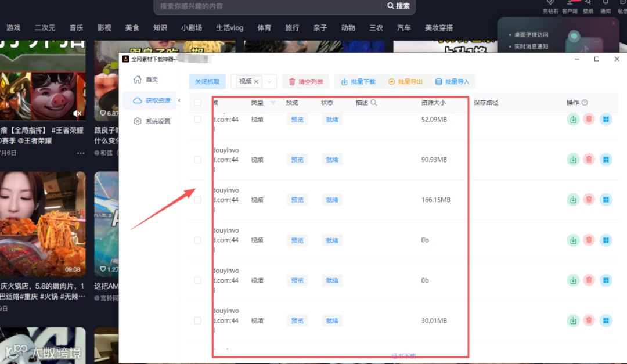Open 客户端 download icon in Douyin
627x364 pixels.
[x=570, y=7]
